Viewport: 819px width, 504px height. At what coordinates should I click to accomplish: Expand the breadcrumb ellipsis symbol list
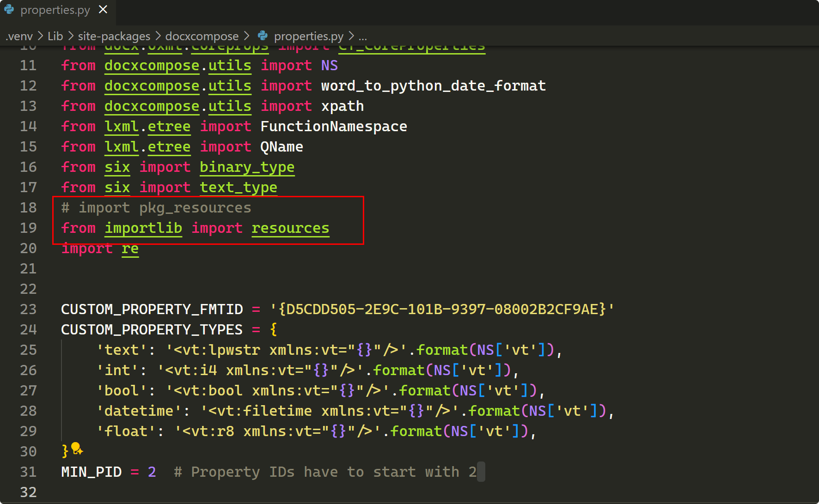click(x=363, y=36)
